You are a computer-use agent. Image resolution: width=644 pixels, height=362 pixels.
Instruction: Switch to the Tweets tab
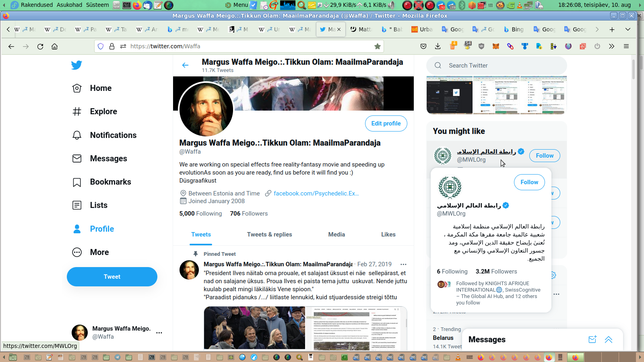[201, 234]
